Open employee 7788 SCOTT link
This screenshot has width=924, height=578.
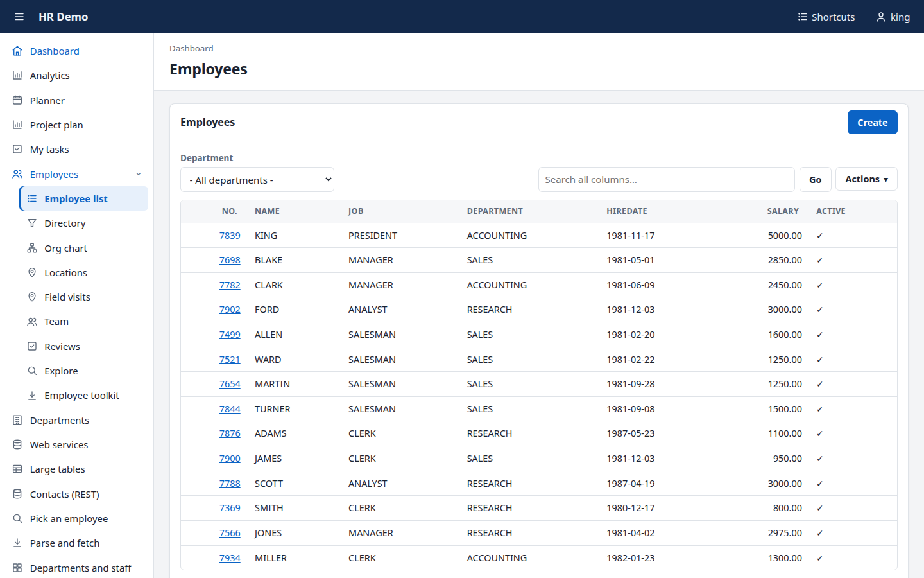(x=230, y=484)
